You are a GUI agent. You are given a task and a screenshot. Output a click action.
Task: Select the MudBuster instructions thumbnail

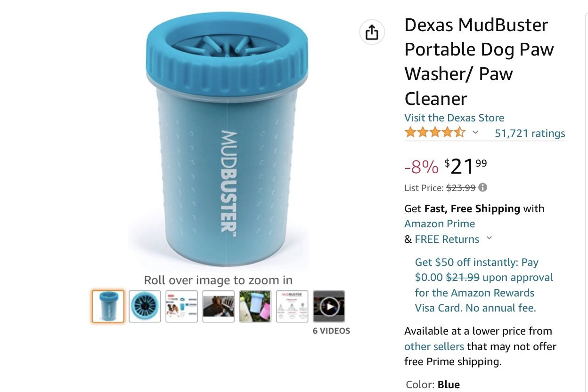coord(292,306)
